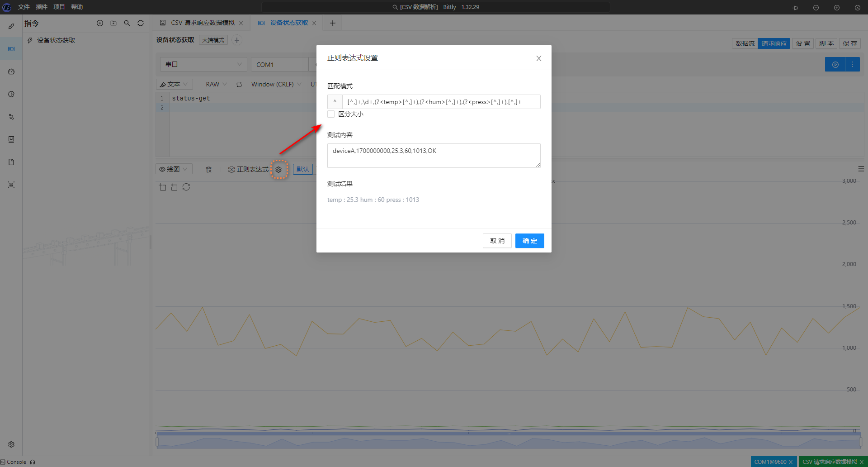Image resolution: width=868 pixels, height=467 pixels.
Task: Click the 测试内容 test content text area
Action: point(433,155)
